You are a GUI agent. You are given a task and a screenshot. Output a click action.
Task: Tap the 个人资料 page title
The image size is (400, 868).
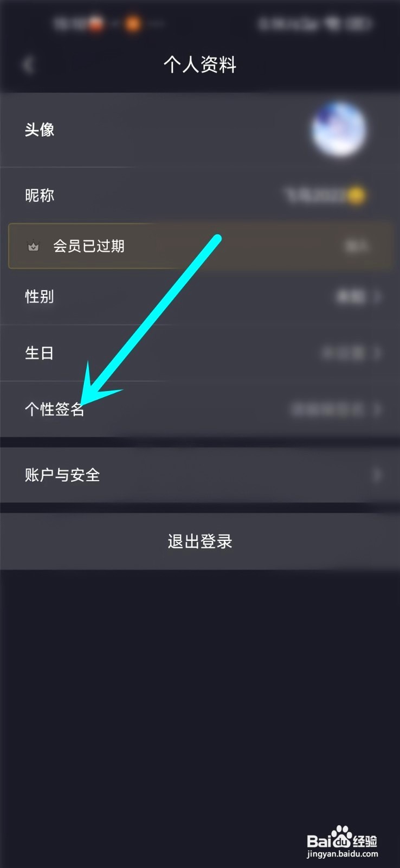[x=200, y=65]
